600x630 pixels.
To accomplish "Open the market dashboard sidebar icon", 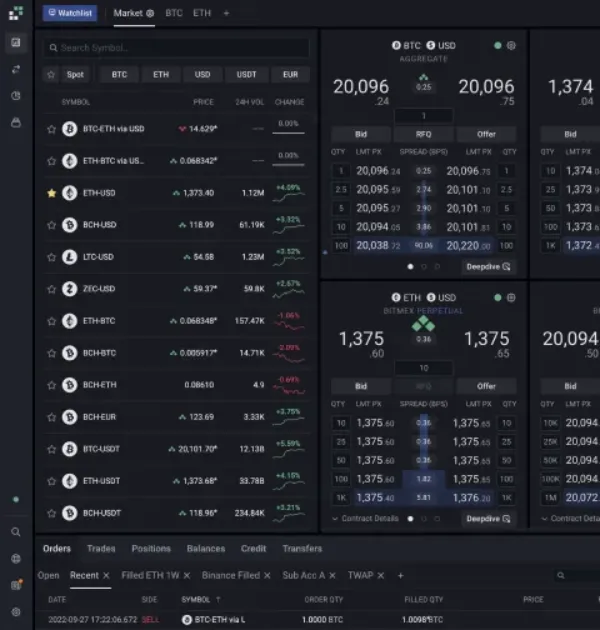I will click(x=16, y=42).
